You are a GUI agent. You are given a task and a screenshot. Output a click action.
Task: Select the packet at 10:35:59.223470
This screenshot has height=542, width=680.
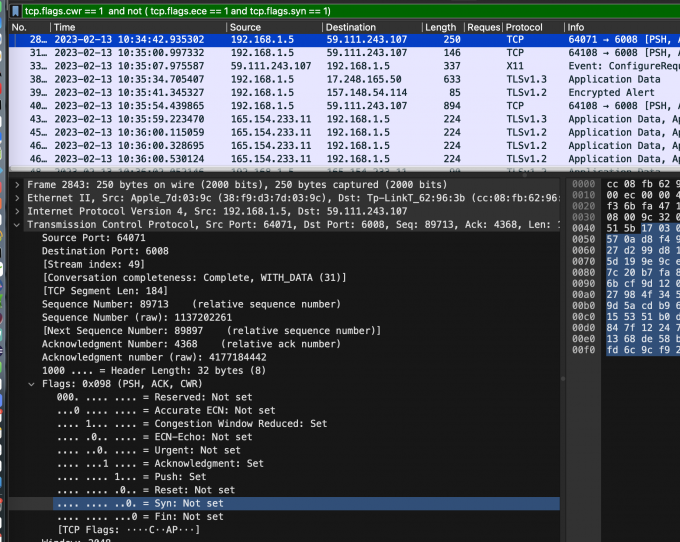344,119
